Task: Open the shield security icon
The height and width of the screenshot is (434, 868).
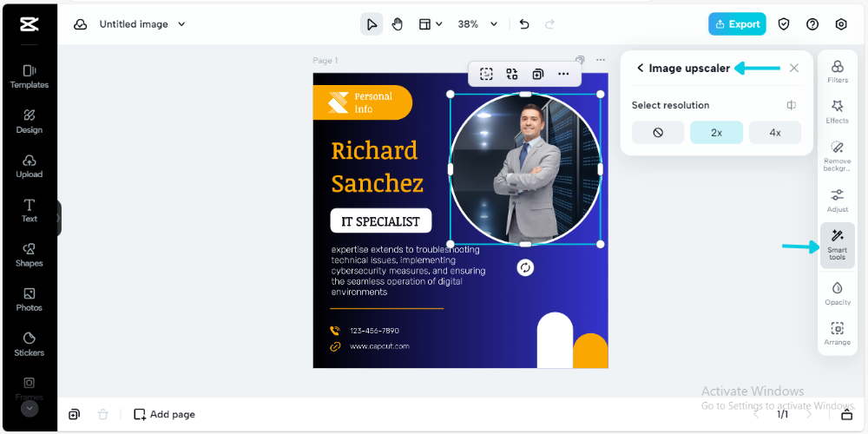Action: point(783,24)
